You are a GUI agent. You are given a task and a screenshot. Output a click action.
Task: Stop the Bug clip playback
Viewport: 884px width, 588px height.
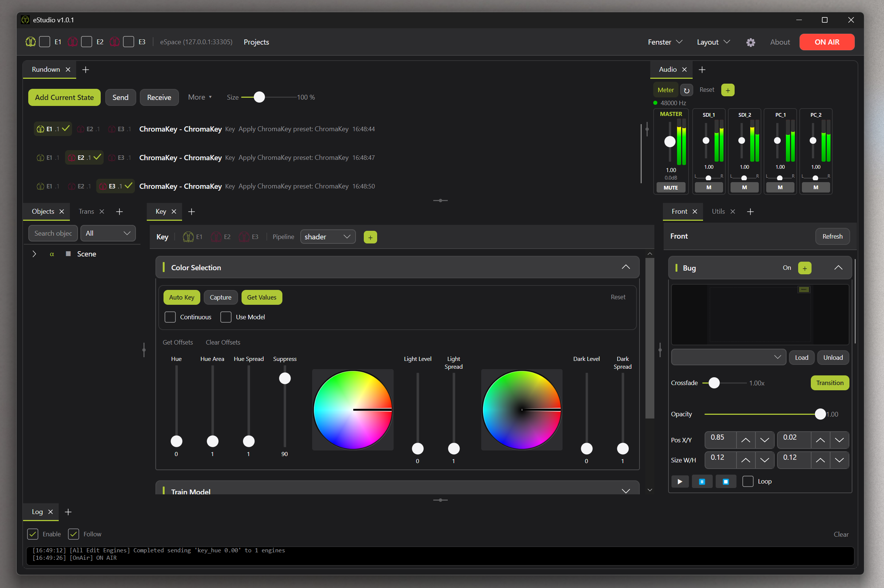click(725, 481)
